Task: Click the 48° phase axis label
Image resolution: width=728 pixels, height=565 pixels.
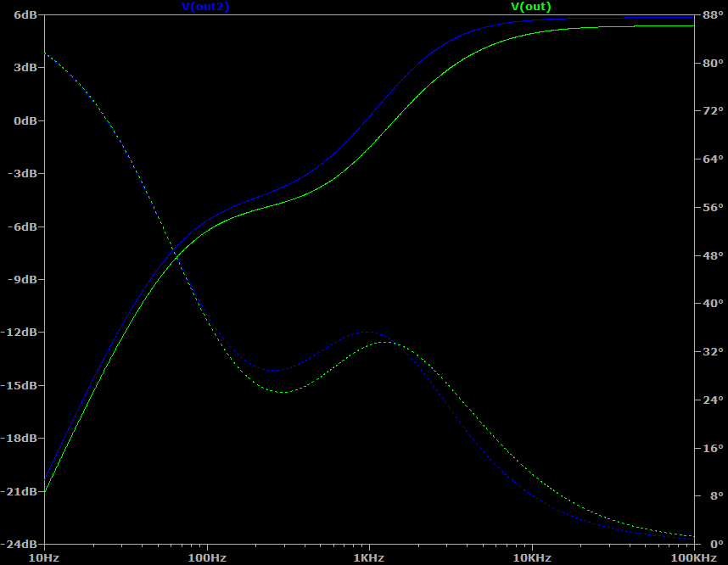Action: click(711, 255)
